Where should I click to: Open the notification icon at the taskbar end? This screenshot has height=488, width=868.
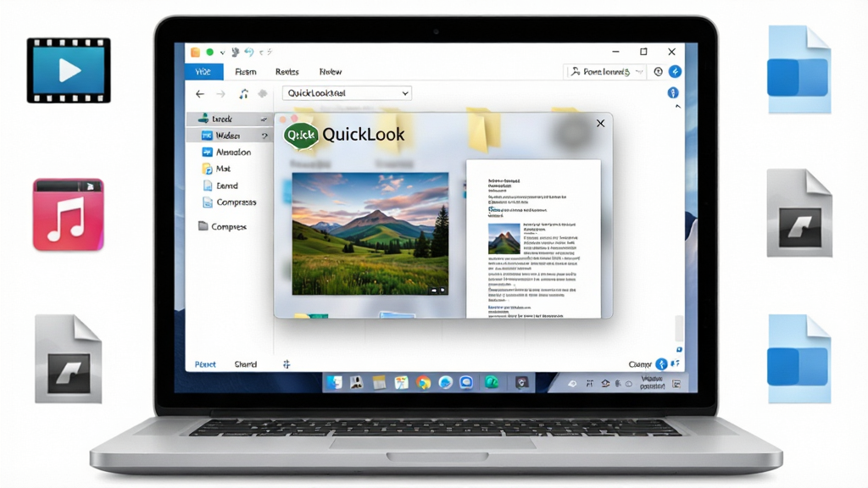676,384
